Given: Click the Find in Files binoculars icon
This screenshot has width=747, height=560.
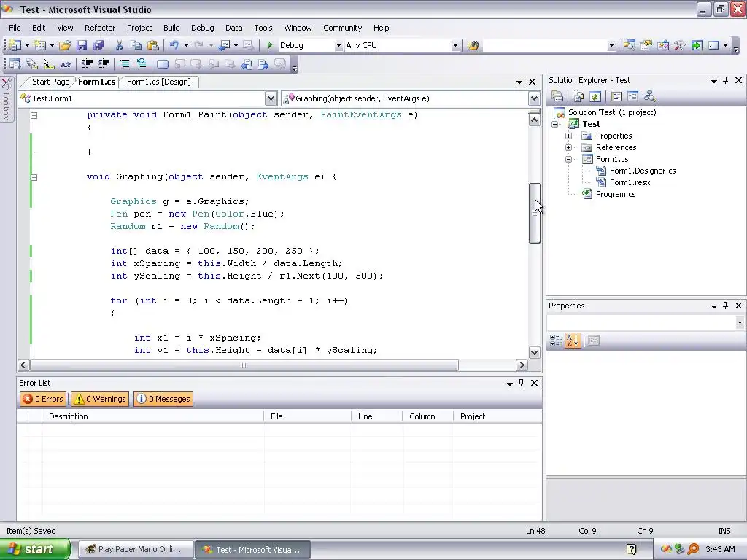Looking at the screenshot, I should tap(473, 45).
